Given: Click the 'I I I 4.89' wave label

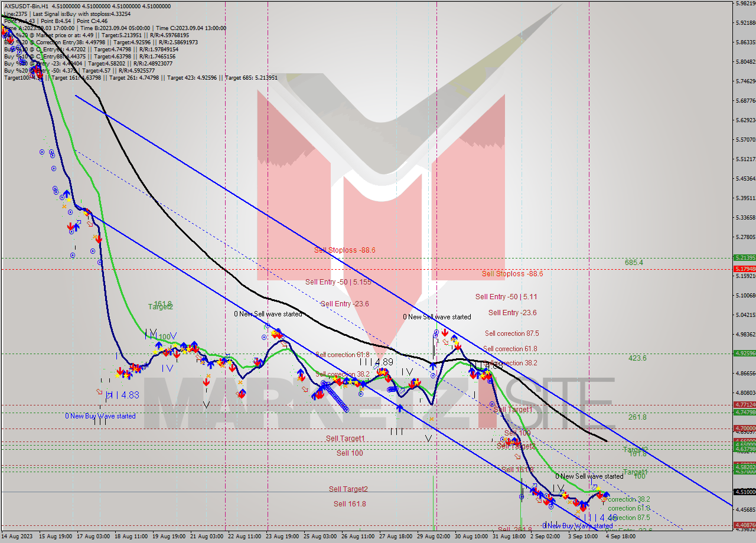Looking at the screenshot, I should pos(376,362).
